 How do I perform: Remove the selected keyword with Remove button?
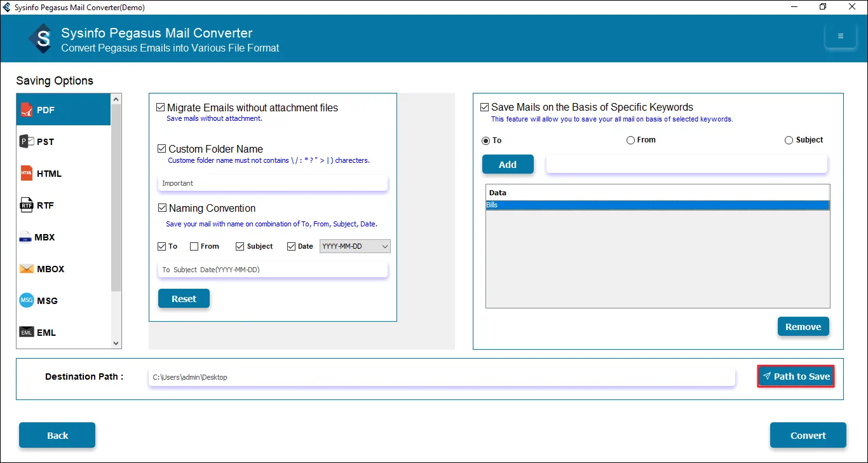pos(803,327)
